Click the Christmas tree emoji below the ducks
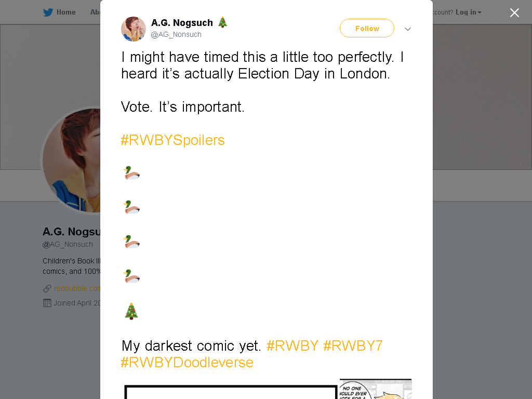Image resolution: width=532 pixels, height=399 pixels. coord(131,312)
